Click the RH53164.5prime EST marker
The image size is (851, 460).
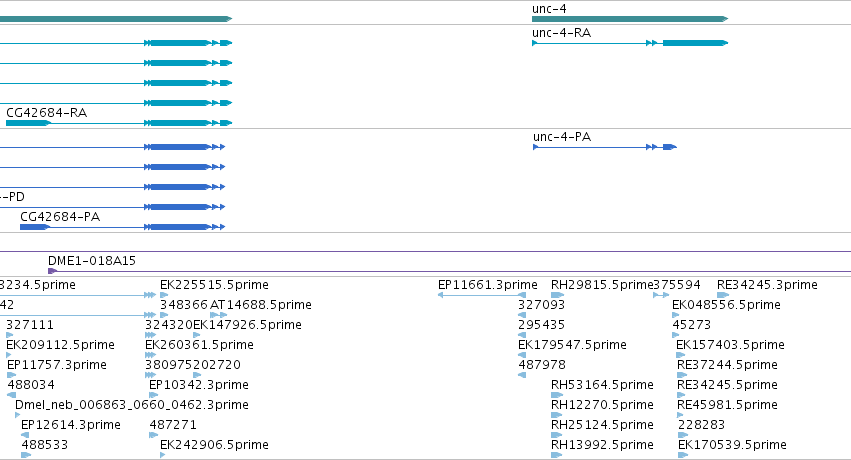tap(557, 395)
